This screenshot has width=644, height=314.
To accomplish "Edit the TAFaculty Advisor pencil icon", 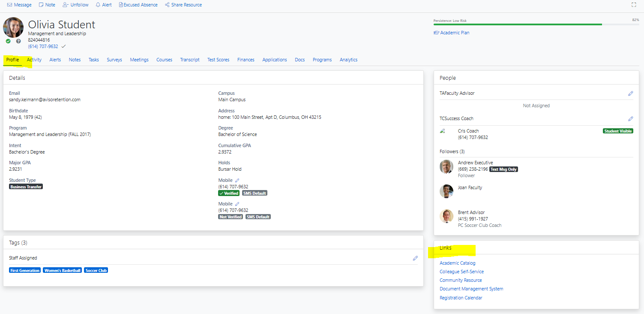I will (631, 93).
